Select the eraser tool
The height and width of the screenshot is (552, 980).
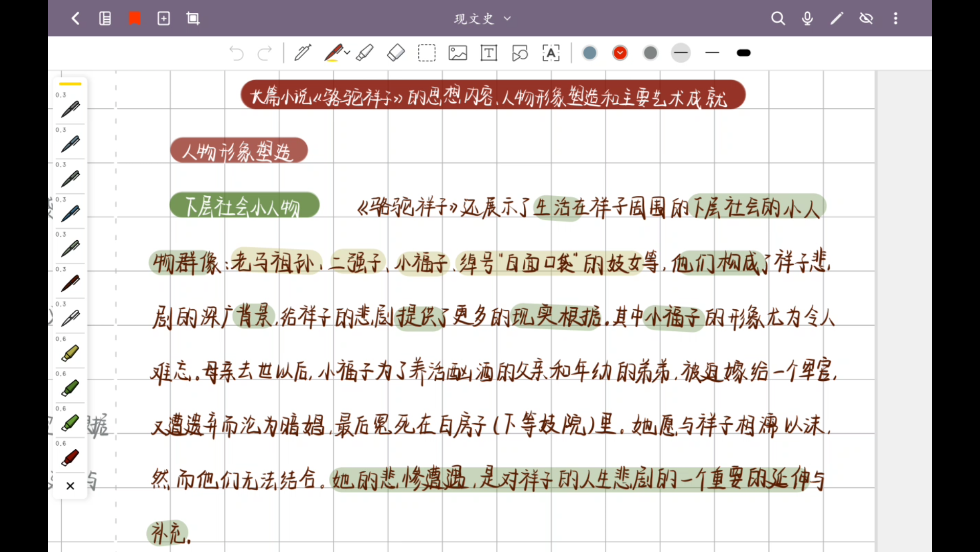coord(396,53)
